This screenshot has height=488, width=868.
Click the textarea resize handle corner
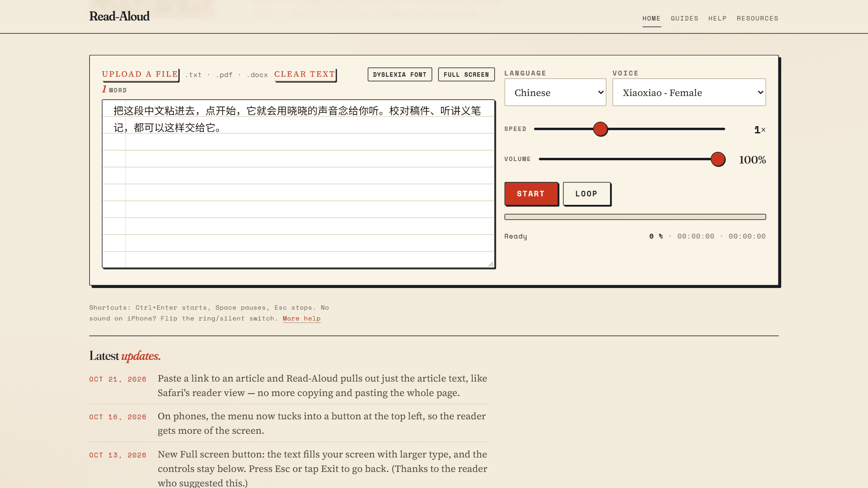tap(491, 264)
